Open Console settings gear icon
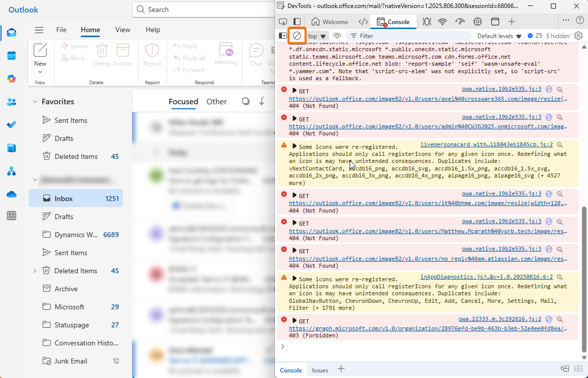This screenshot has width=588, height=378. [578, 36]
